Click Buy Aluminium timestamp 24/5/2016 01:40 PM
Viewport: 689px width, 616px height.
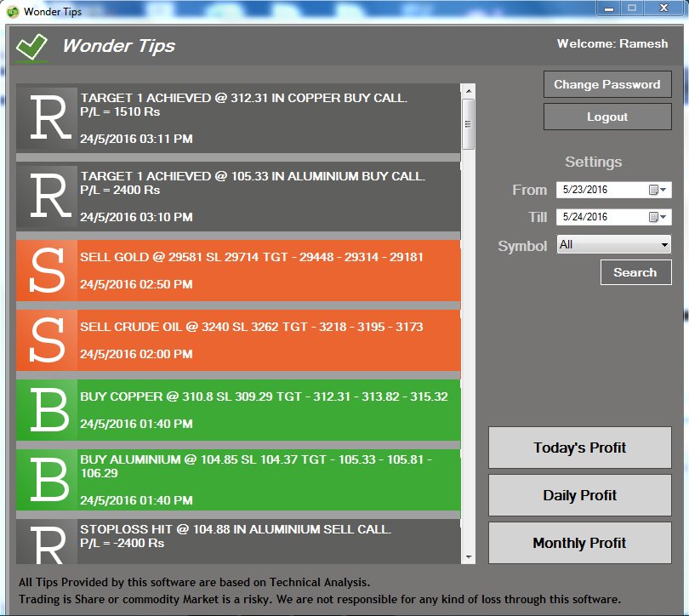click(x=136, y=500)
